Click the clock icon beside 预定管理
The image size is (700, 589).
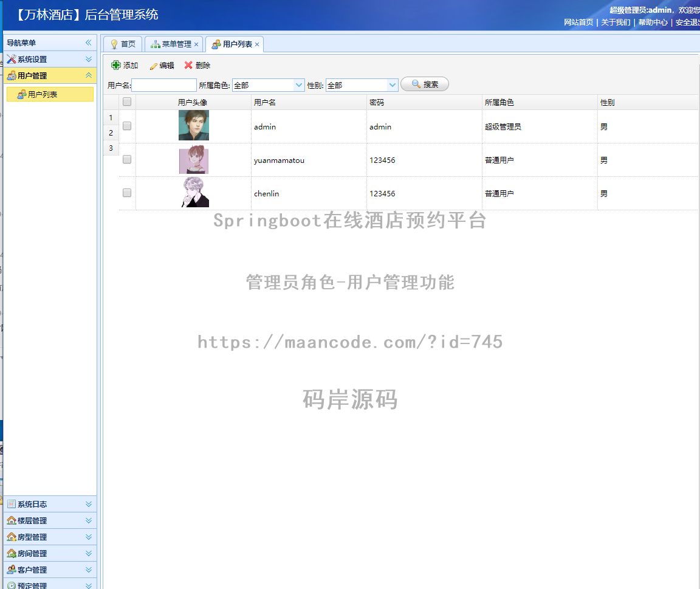tap(12, 585)
